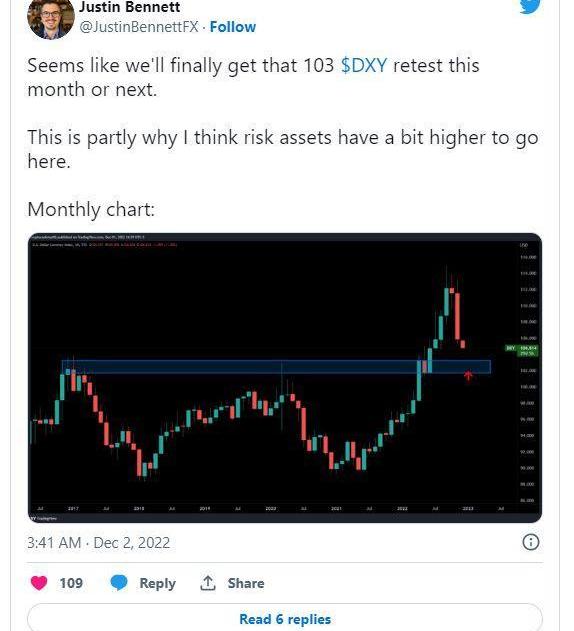Click the TradingView logo on chart
Screen dimensions: 574x631
coord(44,518)
